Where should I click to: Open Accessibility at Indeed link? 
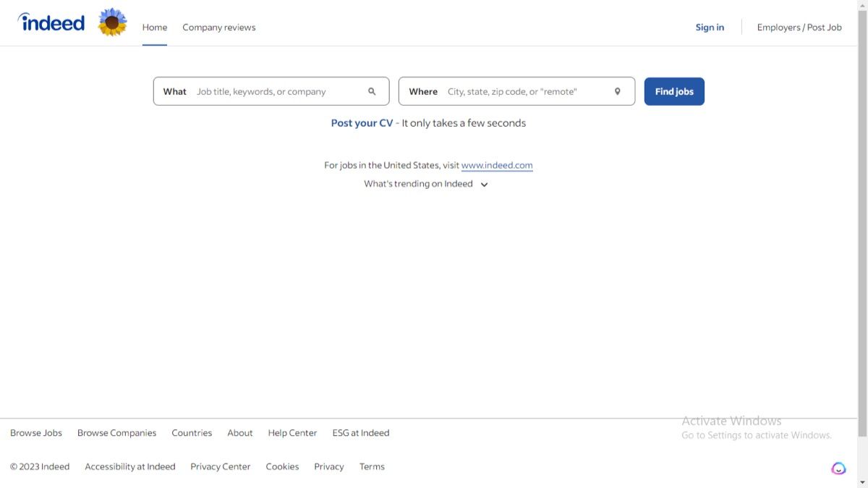[130, 467]
